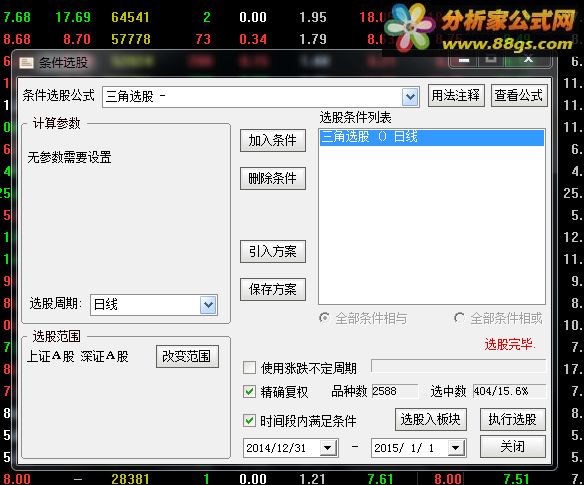Toggle the 精确复权 checkbox
The height and width of the screenshot is (485, 584).
[249, 392]
